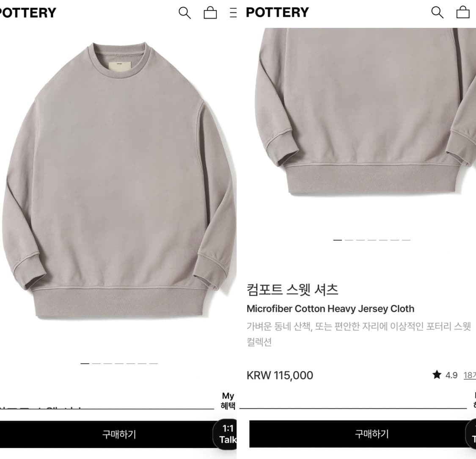476x459 pixels.
Task: Click search icon in the right header
Action: 437,12
